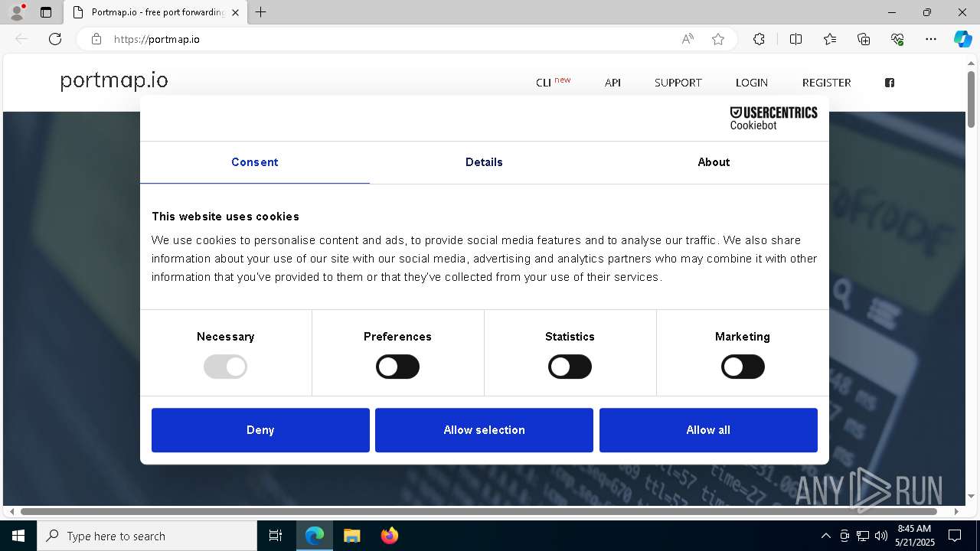This screenshot has height=551, width=980.
Task: Open the API menu link
Action: (x=612, y=83)
